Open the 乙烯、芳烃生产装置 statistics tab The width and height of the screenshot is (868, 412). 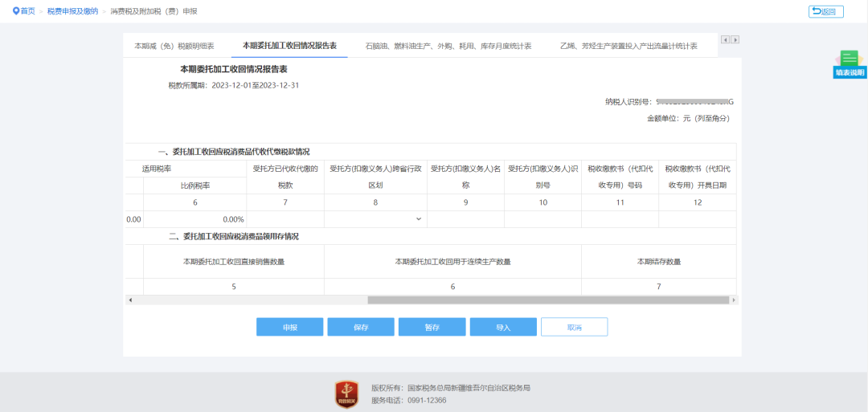tap(628, 47)
